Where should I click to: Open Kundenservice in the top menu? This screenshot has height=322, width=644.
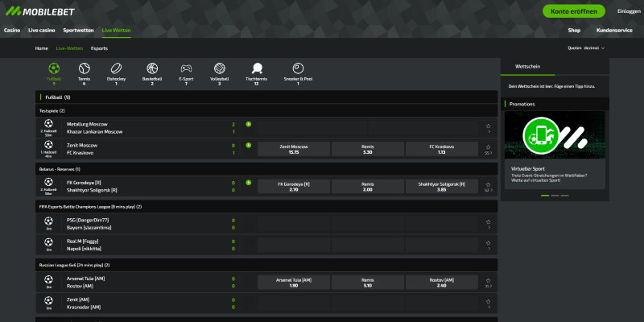[614, 31]
